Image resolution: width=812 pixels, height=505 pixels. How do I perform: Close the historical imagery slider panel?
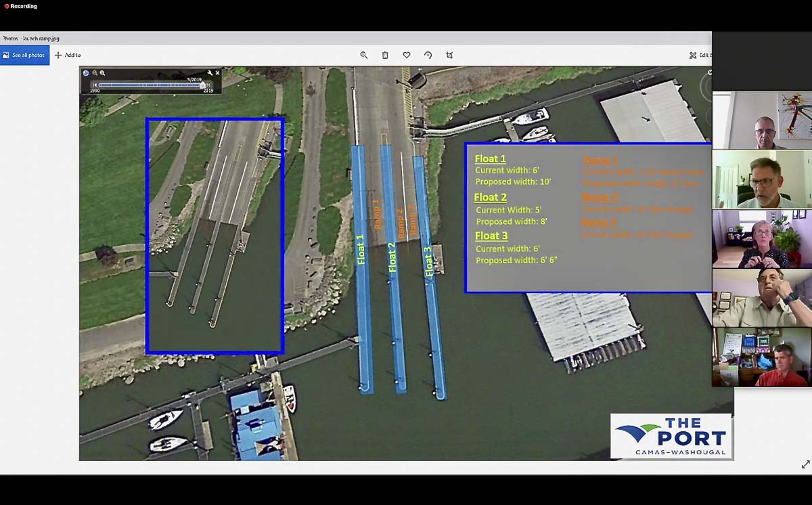[x=217, y=73]
